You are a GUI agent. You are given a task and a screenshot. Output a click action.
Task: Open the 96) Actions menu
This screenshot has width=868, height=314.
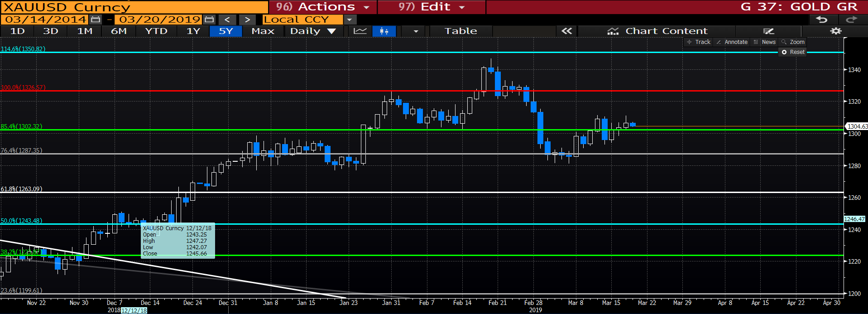(x=323, y=7)
